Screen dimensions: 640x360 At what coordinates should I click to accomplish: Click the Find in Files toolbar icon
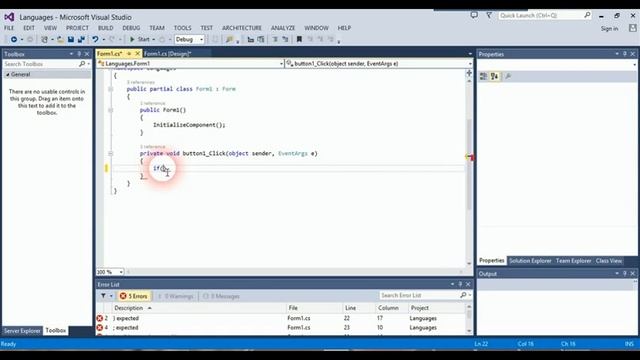click(229, 40)
